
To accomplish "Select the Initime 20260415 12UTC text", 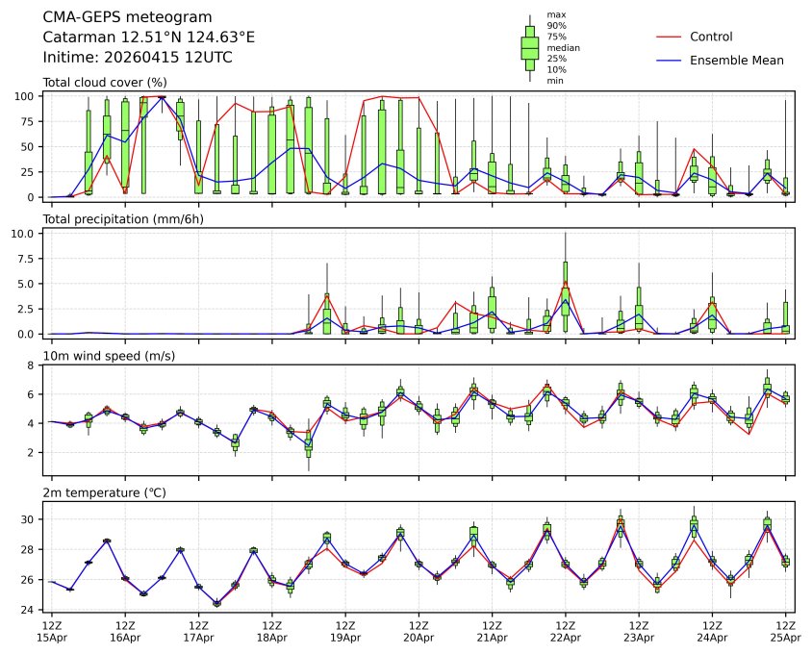I will click(138, 58).
